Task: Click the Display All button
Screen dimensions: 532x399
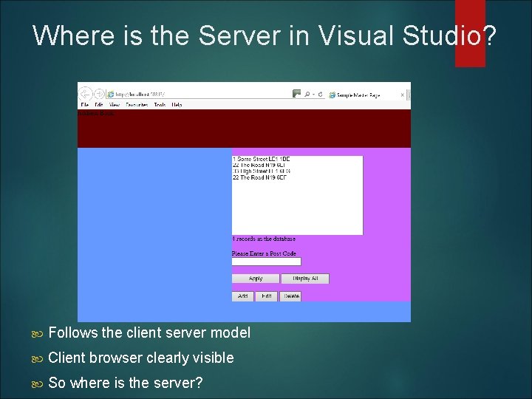Action: (305, 279)
